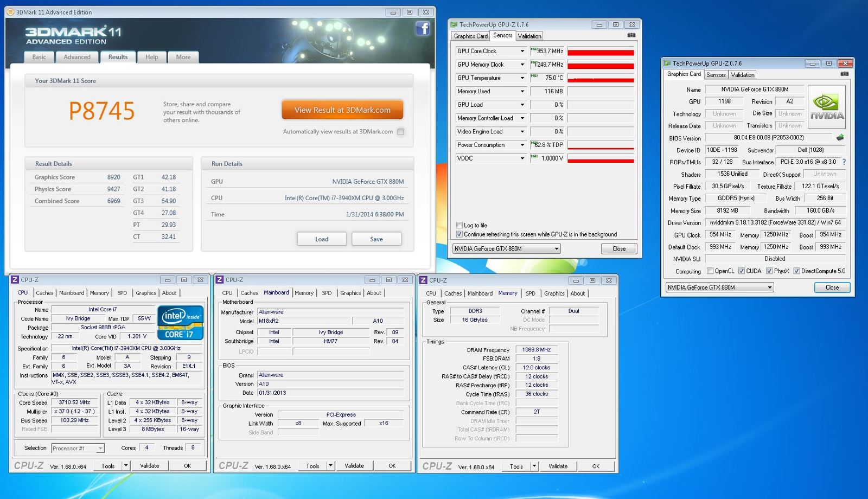Click View Result at 3DMark.com button

342,110
